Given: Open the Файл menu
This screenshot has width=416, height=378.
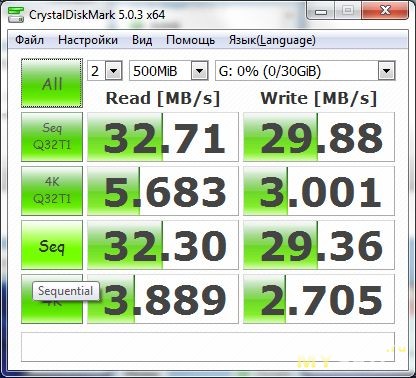Looking at the screenshot, I should tap(29, 40).
